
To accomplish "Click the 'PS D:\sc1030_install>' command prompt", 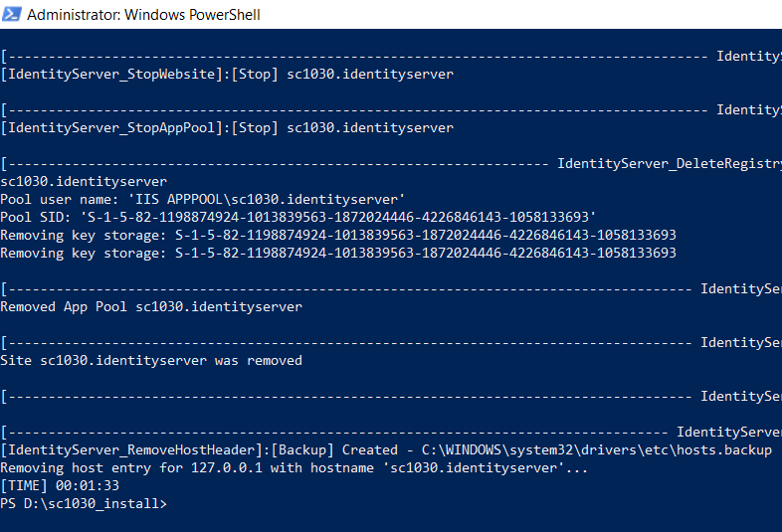I will tap(84, 504).
